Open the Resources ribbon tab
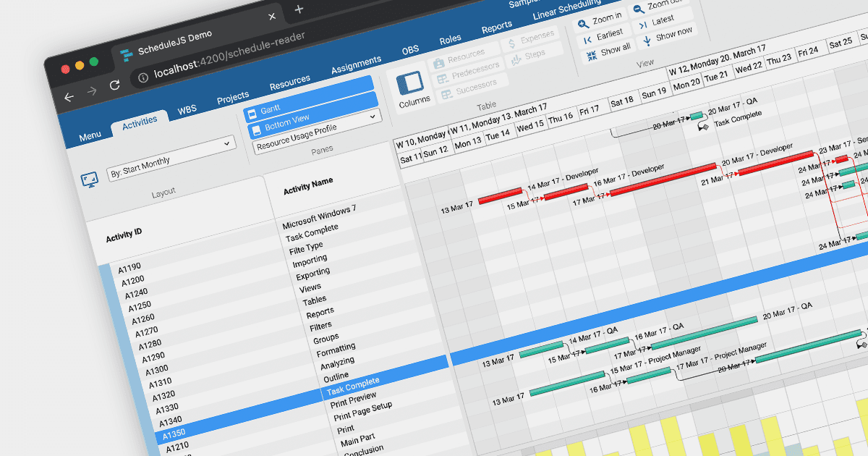This screenshot has width=868, height=456. (290, 83)
